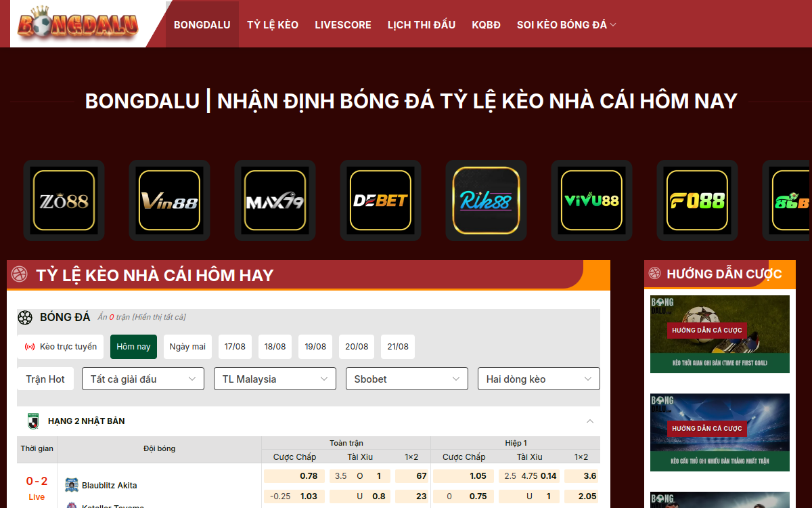Open the BONGDALU nav tab
The width and height of the screenshot is (812, 508).
pos(202,24)
